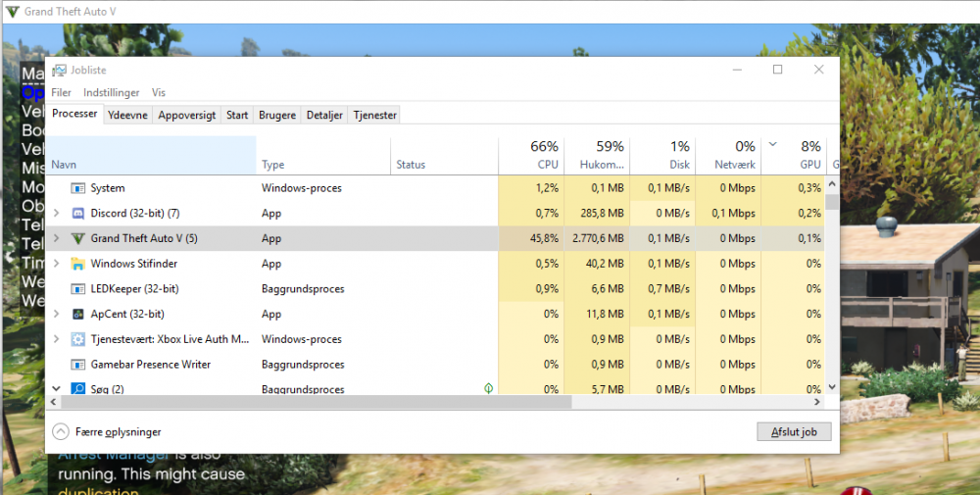Click the horizontal scrollbar right arrow
Image resolution: width=980 pixels, height=495 pixels.
point(818,402)
